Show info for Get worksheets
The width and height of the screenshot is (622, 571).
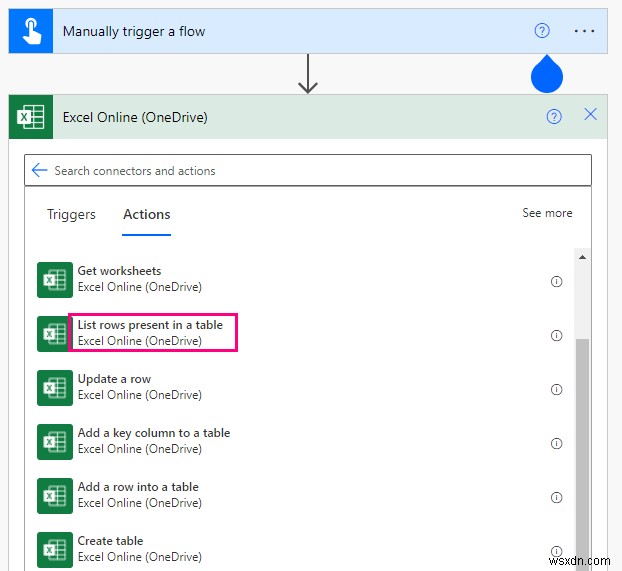click(x=556, y=281)
